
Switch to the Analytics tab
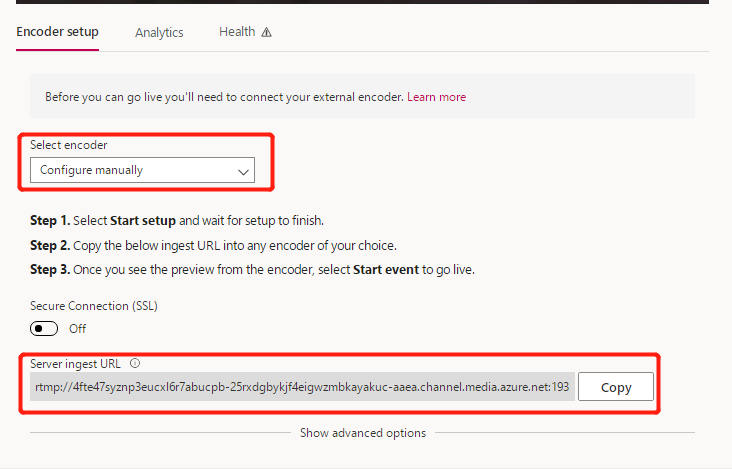tap(159, 32)
